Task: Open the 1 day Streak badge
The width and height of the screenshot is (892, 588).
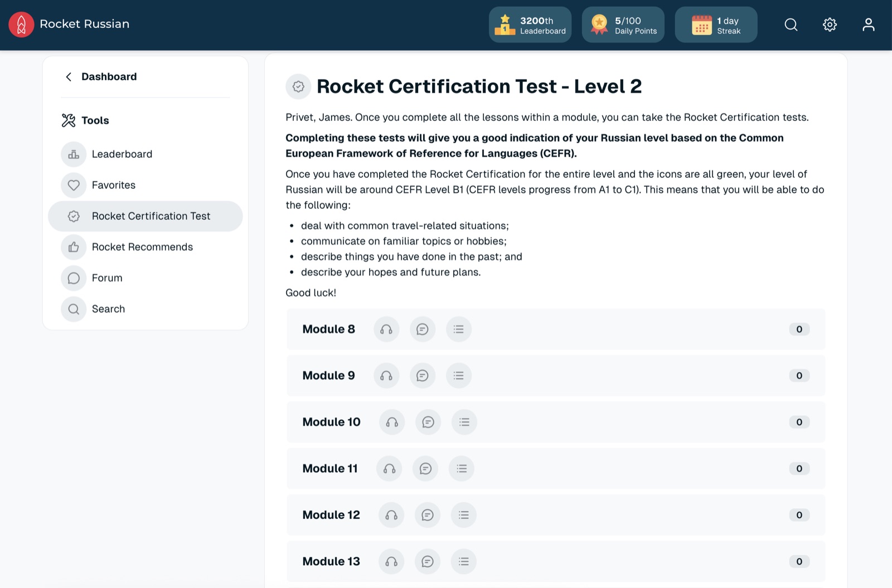Action: 716,25
